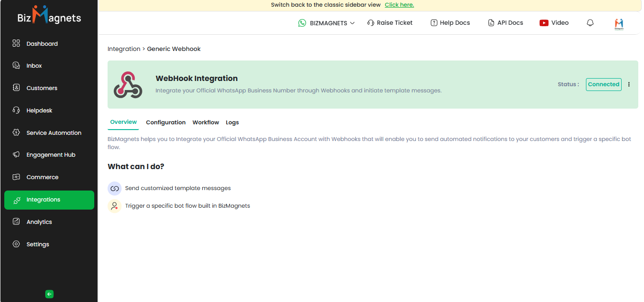Open the user profile avatar
The width and height of the screenshot is (644, 302).
point(619,23)
